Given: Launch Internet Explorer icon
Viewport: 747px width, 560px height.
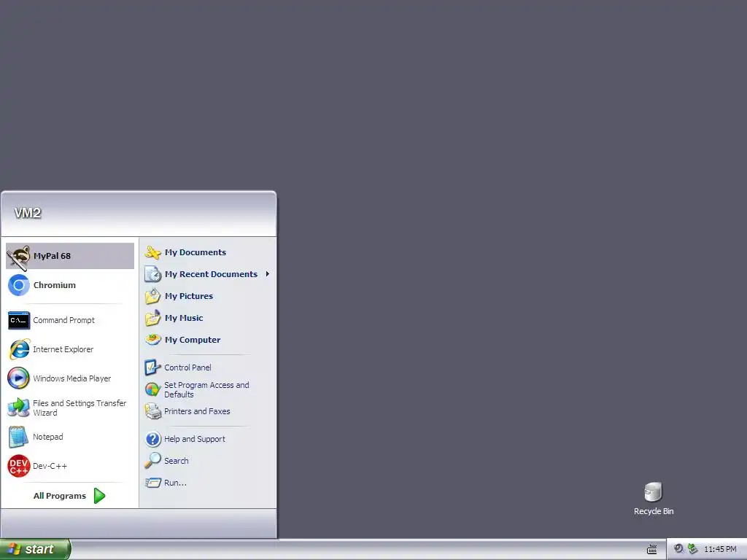Looking at the screenshot, I should (18, 349).
